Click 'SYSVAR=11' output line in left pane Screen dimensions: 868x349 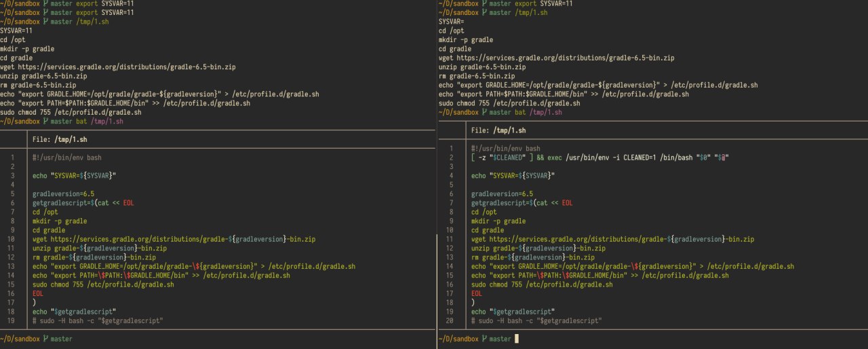(x=16, y=31)
